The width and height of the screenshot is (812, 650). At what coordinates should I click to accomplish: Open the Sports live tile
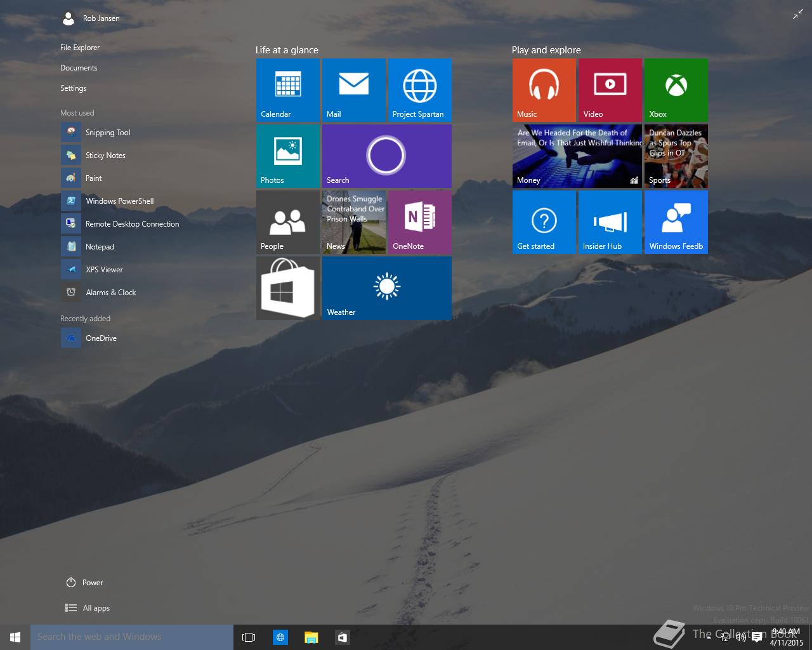[x=676, y=156]
